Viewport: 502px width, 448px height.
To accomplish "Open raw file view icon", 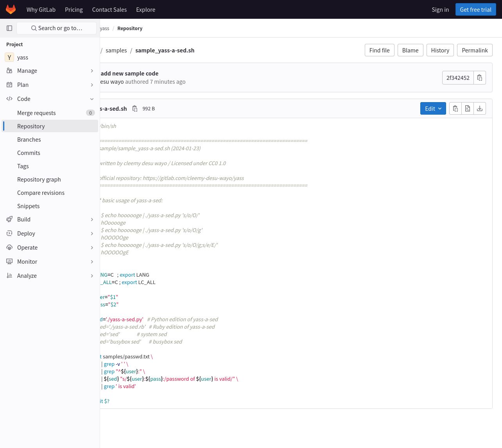I will 468,109.
